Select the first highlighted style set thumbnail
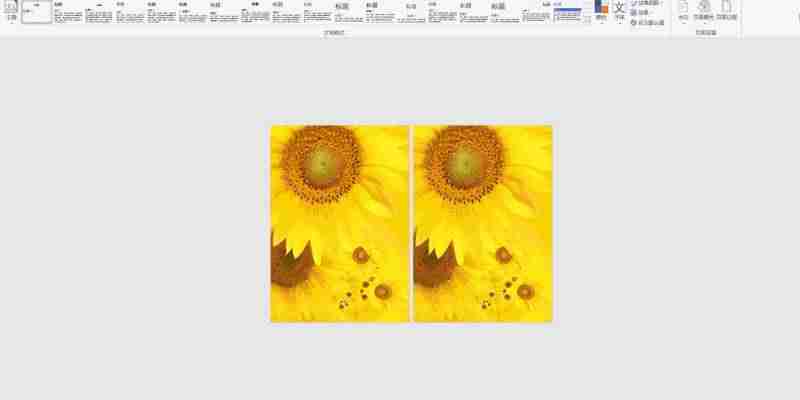 [x=37, y=12]
